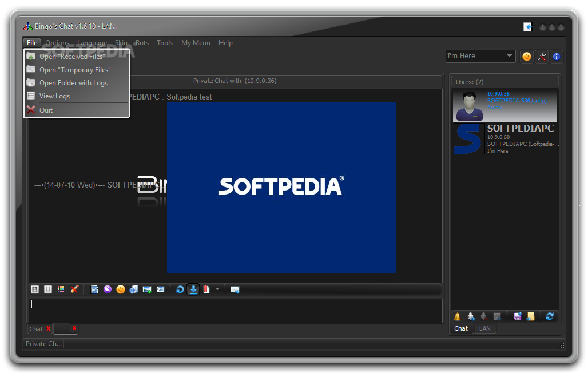Open the "I'm Here" status dropdown
Image resolution: width=588 pixels, height=373 pixels.
point(480,56)
